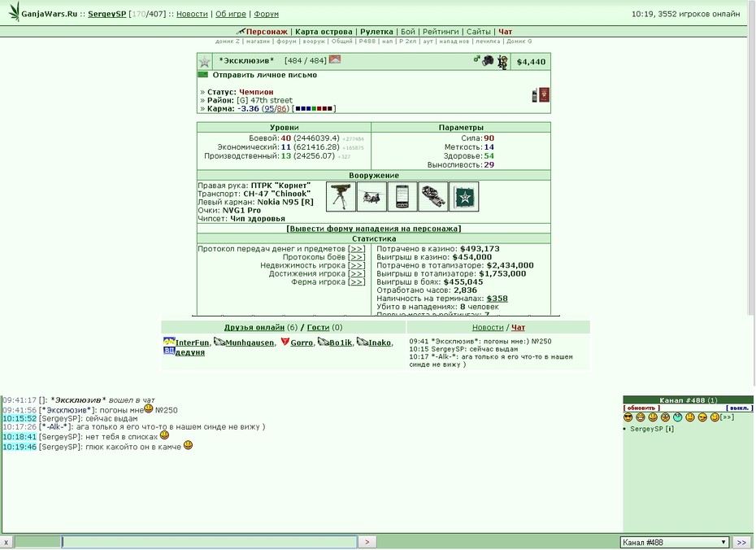Click the ВЦ syndicate icon beside дедуня
This screenshot has height=550, width=756.
[x=169, y=351]
